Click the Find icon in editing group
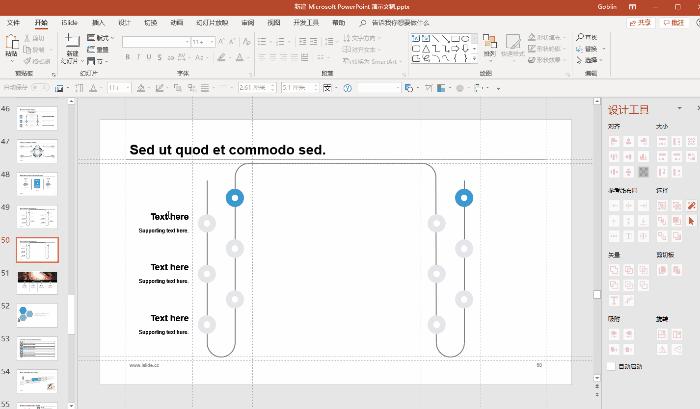Viewport: 700px width, 409px height. [591, 38]
